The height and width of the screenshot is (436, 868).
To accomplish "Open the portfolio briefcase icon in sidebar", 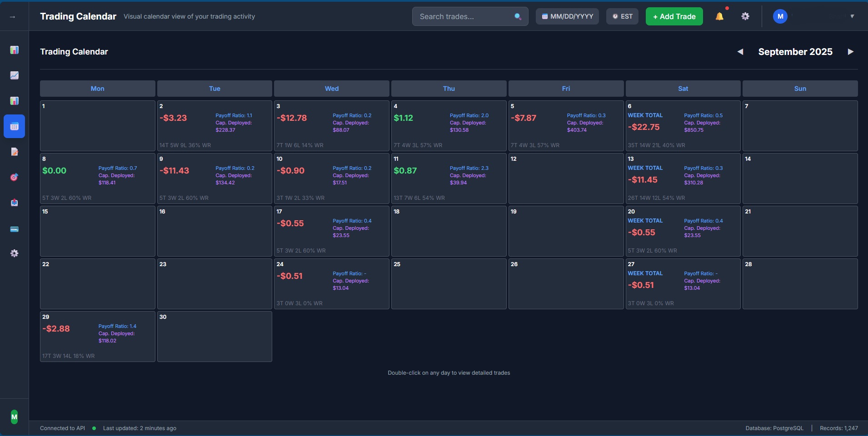I will point(14,203).
